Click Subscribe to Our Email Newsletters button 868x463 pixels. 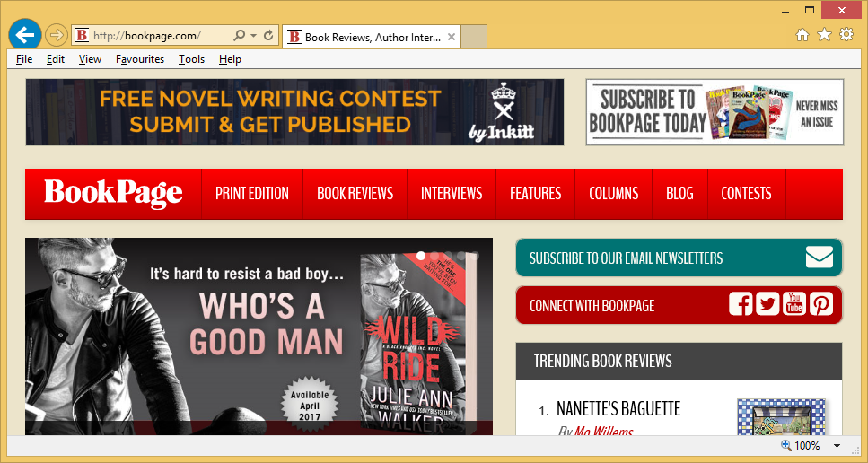(679, 258)
